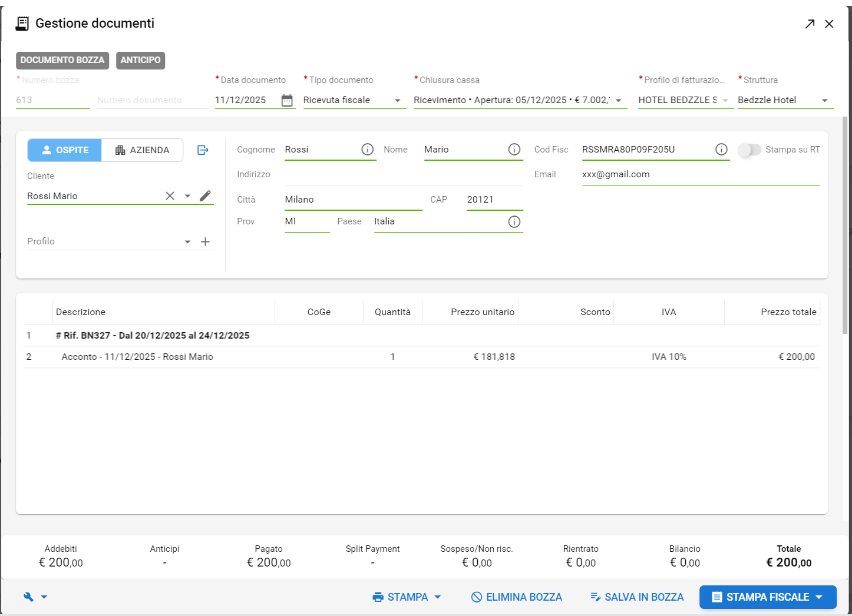852x616 pixels.
Task: Click the info icon beside Paese field
Action: (x=514, y=221)
